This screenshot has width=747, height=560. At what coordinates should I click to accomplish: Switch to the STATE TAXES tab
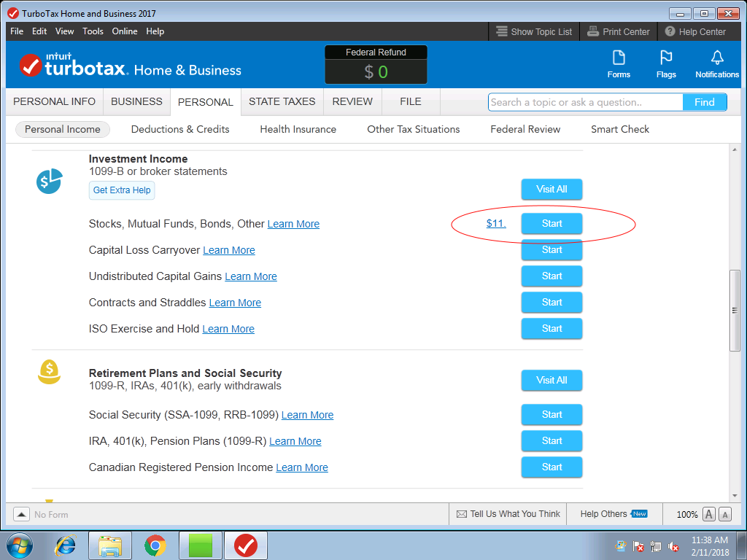click(282, 102)
